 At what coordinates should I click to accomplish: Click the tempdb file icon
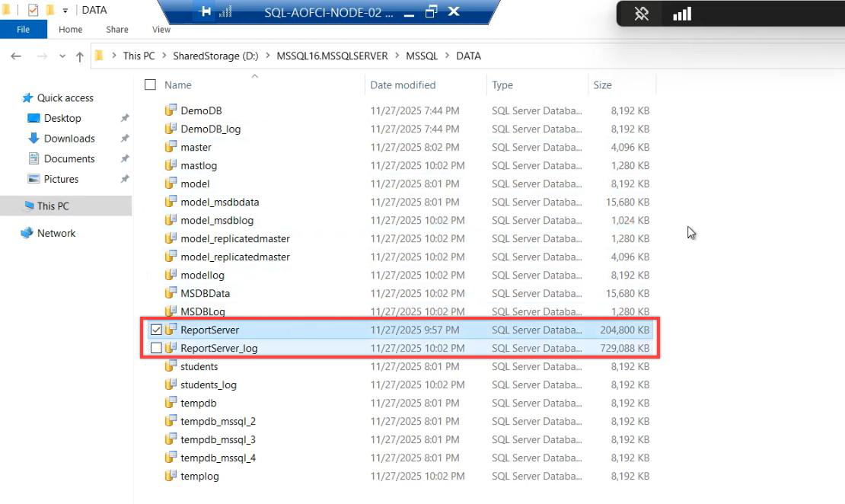pyautogui.click(x=171, y=403)
